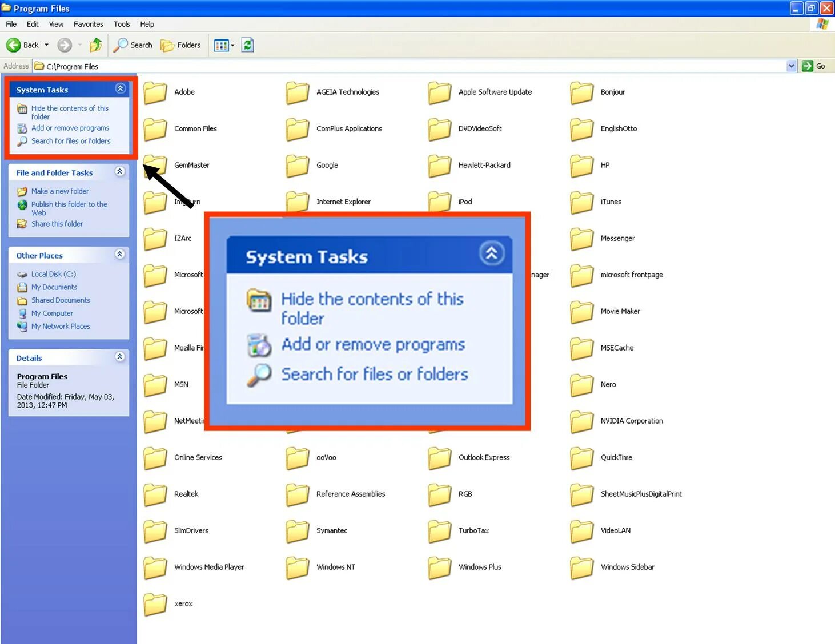Image resolution: width=835 pixels, height=644 pixels.
Task: Click sidebar Add or remove programs link
Action: 70,128
